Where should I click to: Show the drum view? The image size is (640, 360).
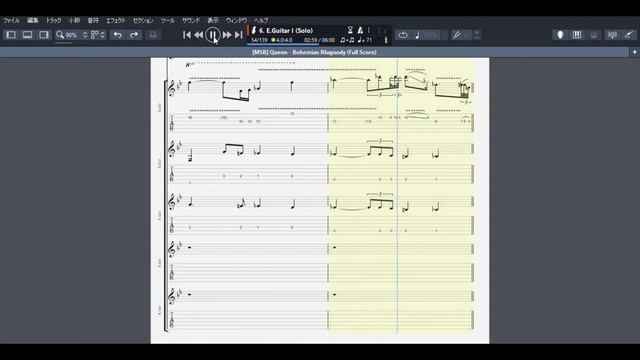594,35
